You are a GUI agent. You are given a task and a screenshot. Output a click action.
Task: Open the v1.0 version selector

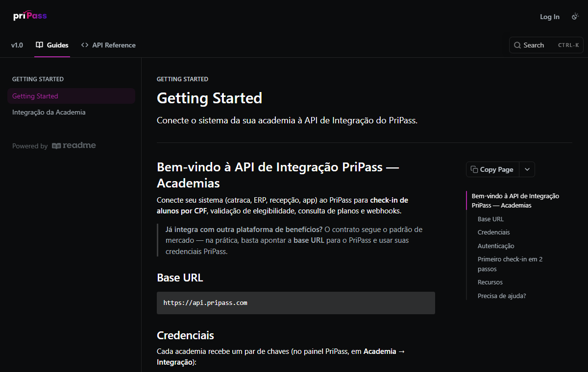(x=17, y=45)
